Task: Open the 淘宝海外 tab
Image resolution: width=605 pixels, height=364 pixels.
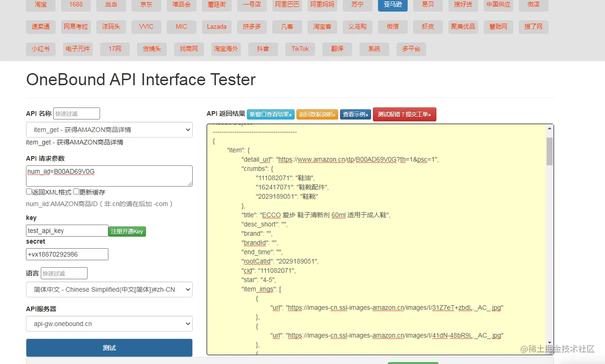Action: pyautogui.click(x=226, y=49)
